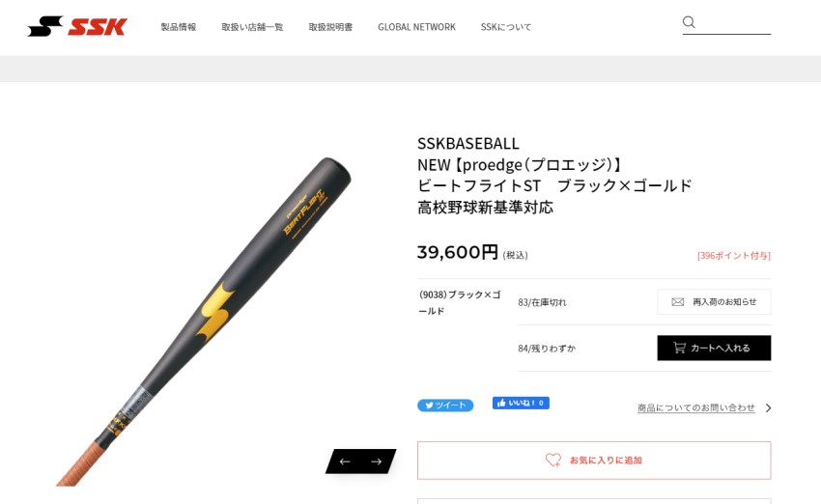
Task: Open the 製品情報 menu
Action: pos(178,27)
